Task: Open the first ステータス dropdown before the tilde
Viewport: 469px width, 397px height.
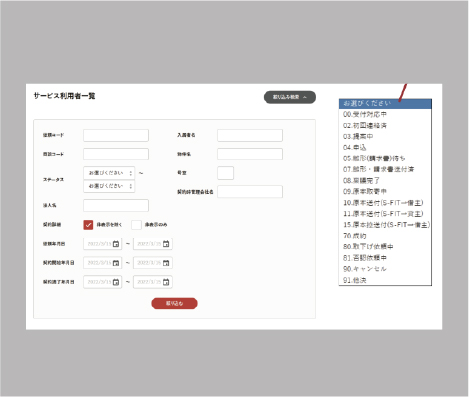Action: (x=109, y=173)
